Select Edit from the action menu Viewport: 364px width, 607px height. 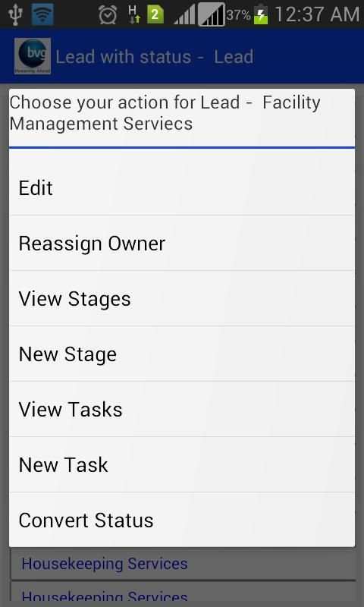(x=182, y=188)
